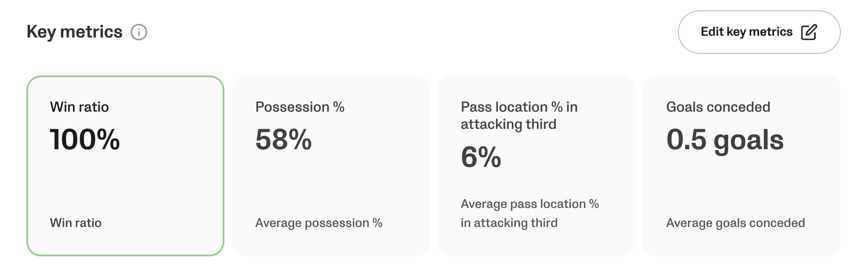Select the Goals conceded metric card
The image size is (868, 274).
(742, 181)
